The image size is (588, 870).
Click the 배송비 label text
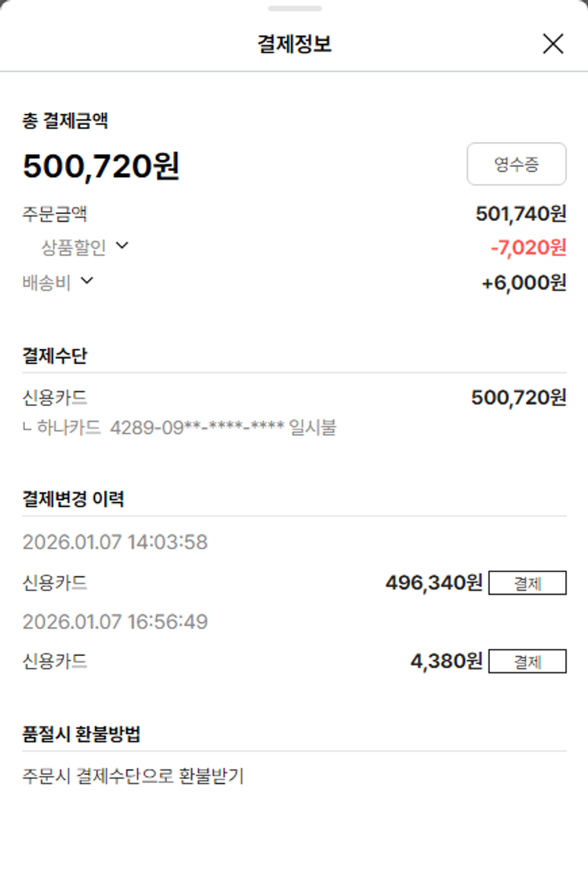(x=46, y=282)
